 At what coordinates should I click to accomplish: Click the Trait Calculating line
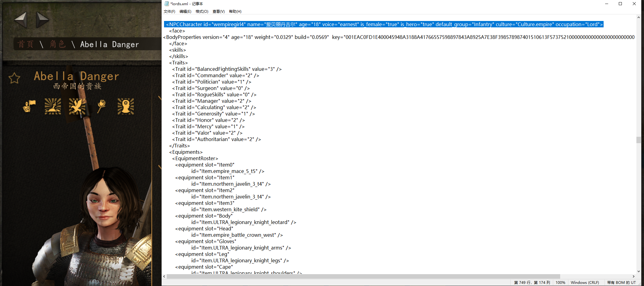tap(214, 107)
